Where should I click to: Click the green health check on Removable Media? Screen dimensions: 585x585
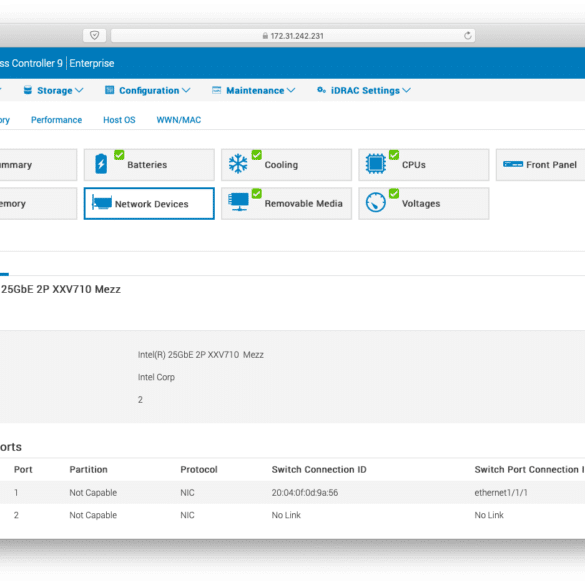point(257,193)
